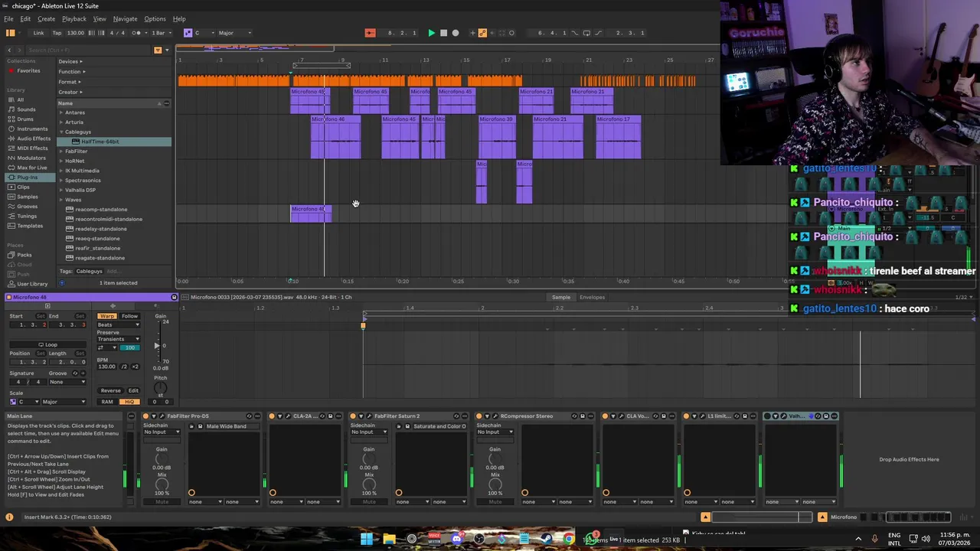The width and height of the screenshot is (980, 551).
Task: Toggle FabFilter Saturn 2 device activator
Action: (x=353, y=416)
